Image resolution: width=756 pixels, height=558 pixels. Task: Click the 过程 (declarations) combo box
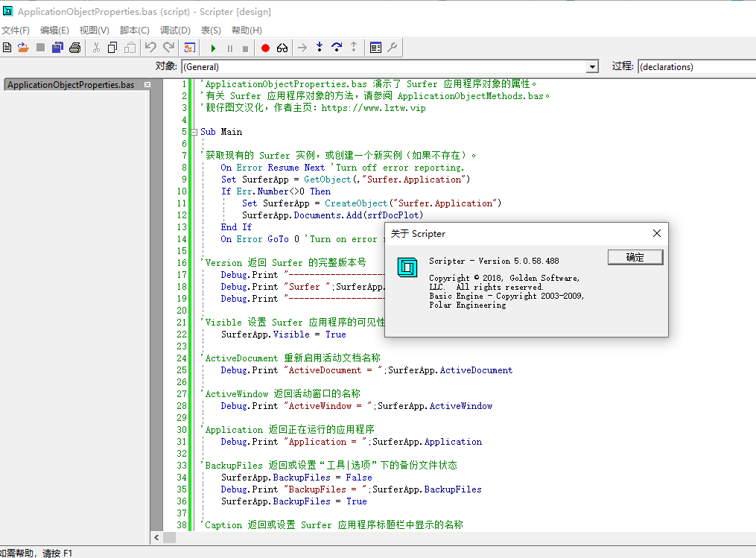[x=696, y=66]
